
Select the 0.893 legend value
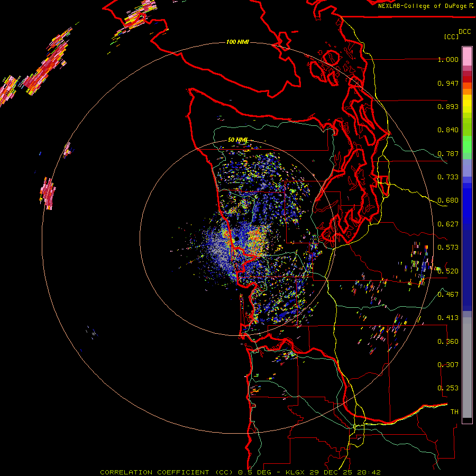click(x=448, y=106)
